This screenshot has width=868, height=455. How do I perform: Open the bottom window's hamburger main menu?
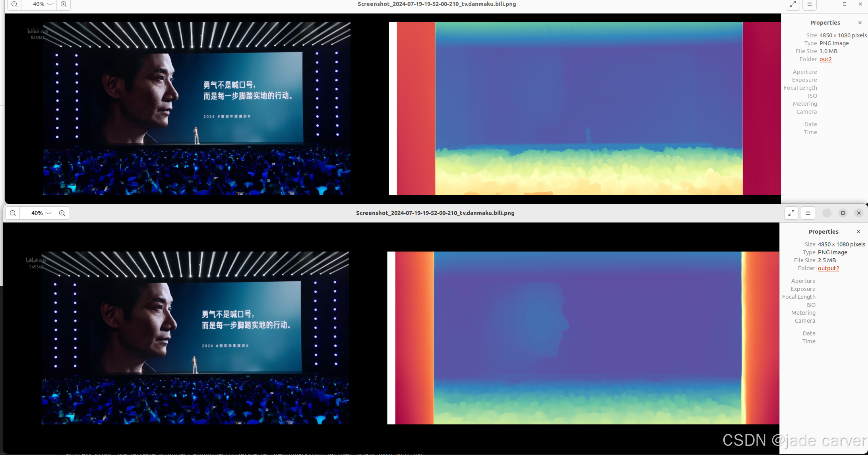click(x=808, y=213)
